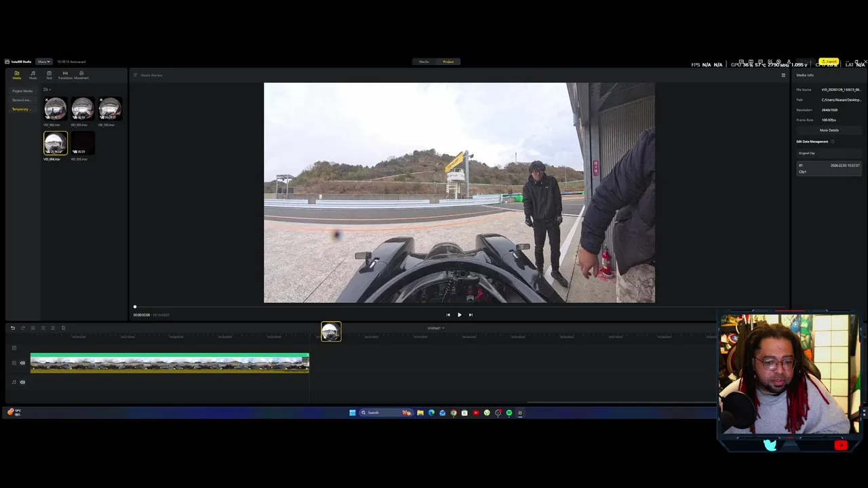Image resolution: width=868 pixels, height=488 pixels.
Task: Play the preview video
Action: point(459,314)
